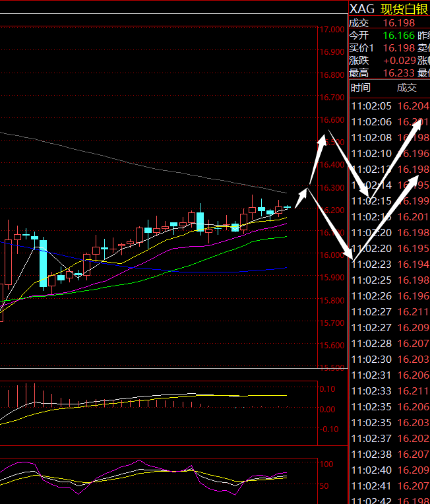Click the 17.000 price axis label

[x=331, y=30]
